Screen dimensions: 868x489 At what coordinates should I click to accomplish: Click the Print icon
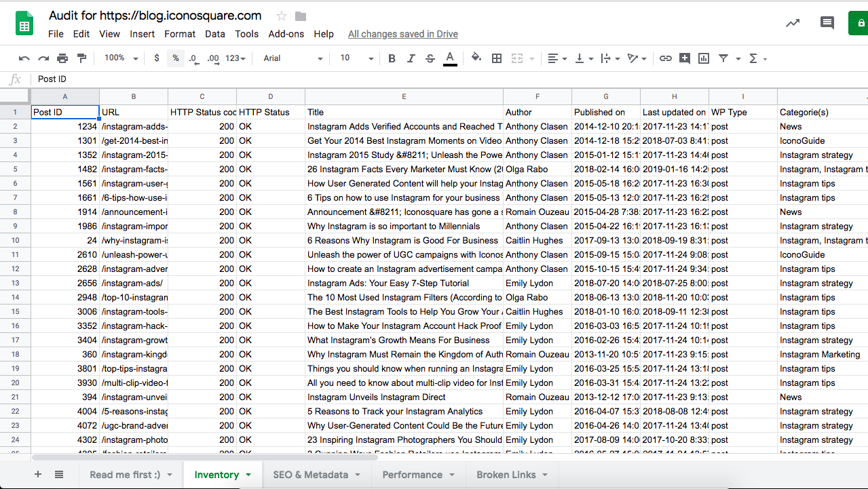(x=62, y=58)
